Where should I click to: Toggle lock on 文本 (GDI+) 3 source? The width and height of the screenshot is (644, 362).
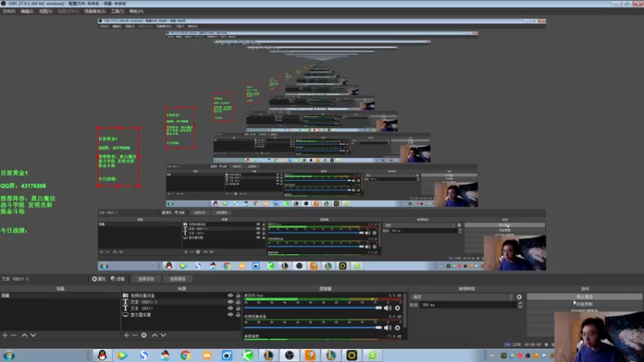point(238,302)
